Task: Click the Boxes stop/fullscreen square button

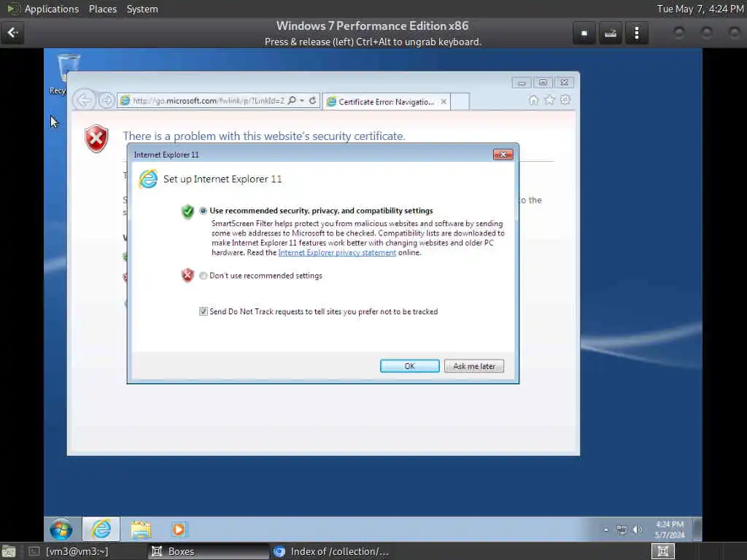Action: (584, 34)
